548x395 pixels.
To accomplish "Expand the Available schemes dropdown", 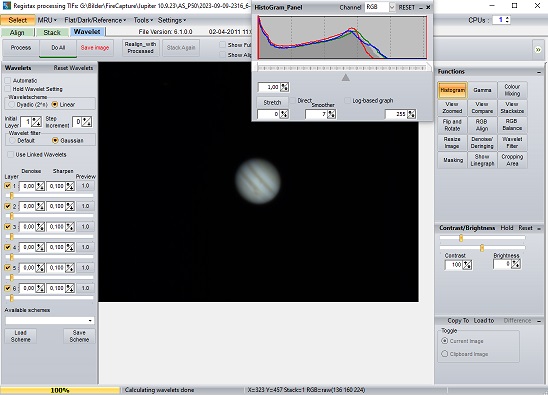I will (x=50, y=321).
